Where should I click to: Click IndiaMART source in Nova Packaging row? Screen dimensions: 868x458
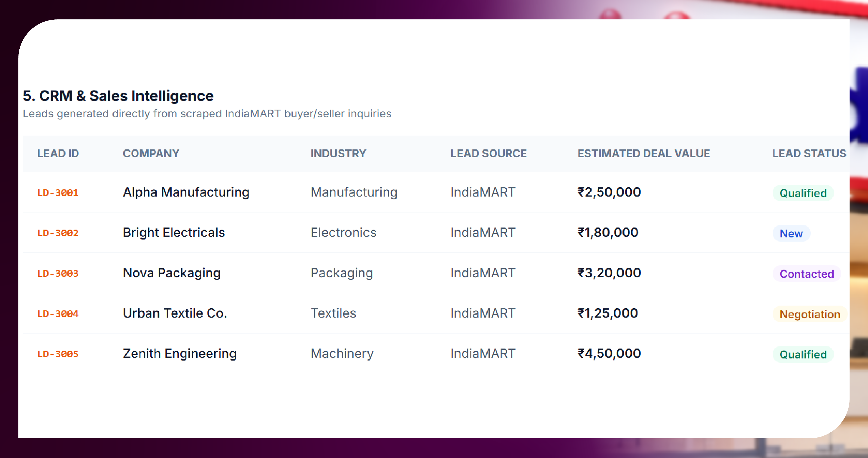tap(483, 273)
